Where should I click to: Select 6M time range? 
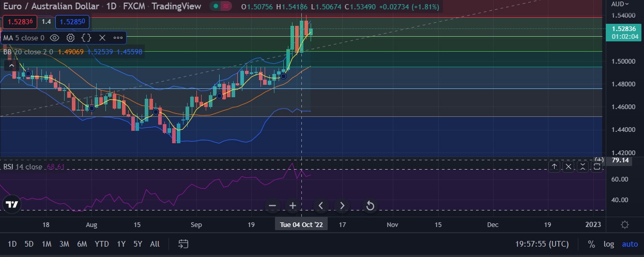[82, 244]
